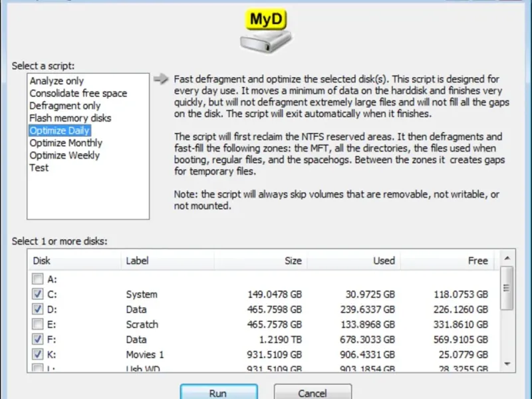This screenshot has width=532, height=399.
Task: Click the Run button
Action: [219, 392]
